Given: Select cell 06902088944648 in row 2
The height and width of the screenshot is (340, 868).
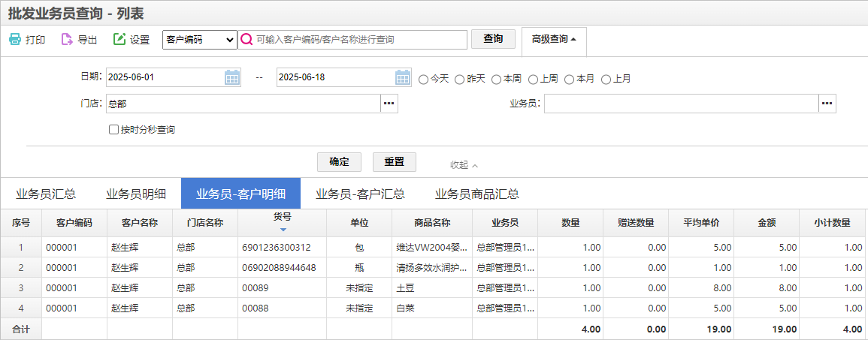Looking at the screenshot, I should 283,268.
